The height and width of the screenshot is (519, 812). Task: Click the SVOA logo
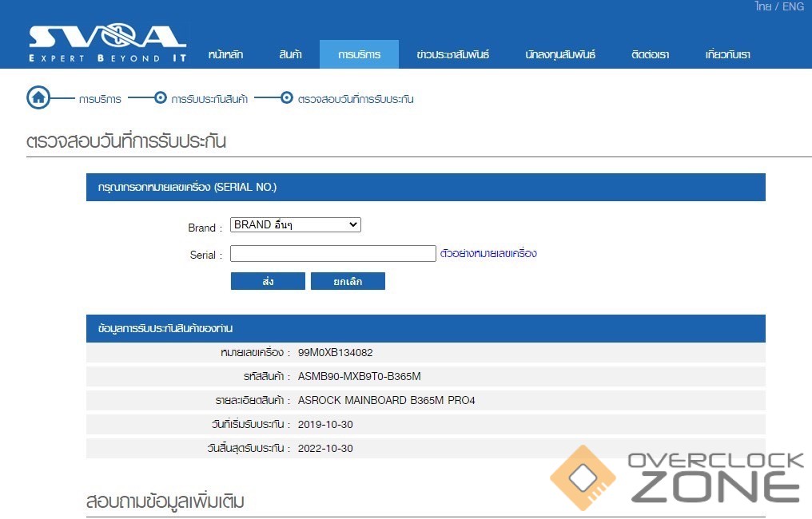pyautogui.click(x=107, y=43)
